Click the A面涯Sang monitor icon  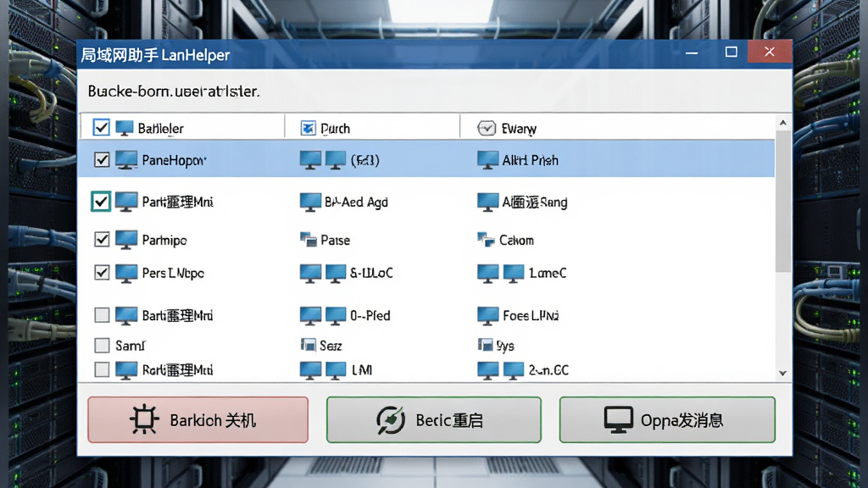click(487, 202)
